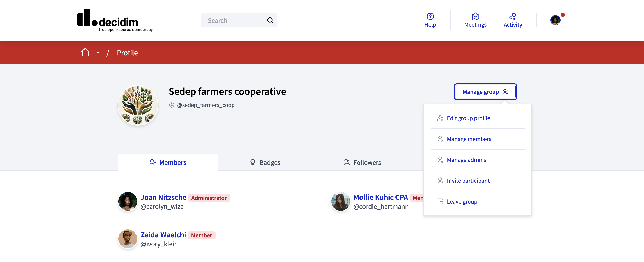This screenshot has width=644, height=262.
Task: Click the search magnifier icon
Action: tap(270, 20)
